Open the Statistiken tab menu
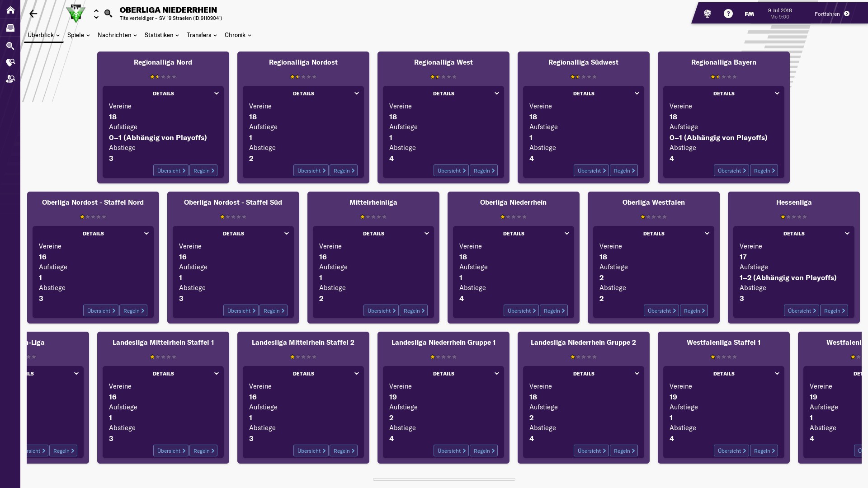The height and width of the screenshot is (488, 868). pos(162,35)
